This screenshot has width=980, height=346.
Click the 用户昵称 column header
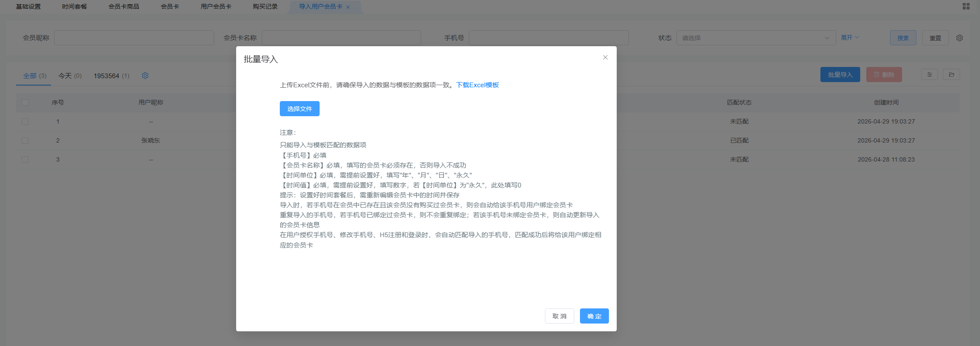pos(151,102)
